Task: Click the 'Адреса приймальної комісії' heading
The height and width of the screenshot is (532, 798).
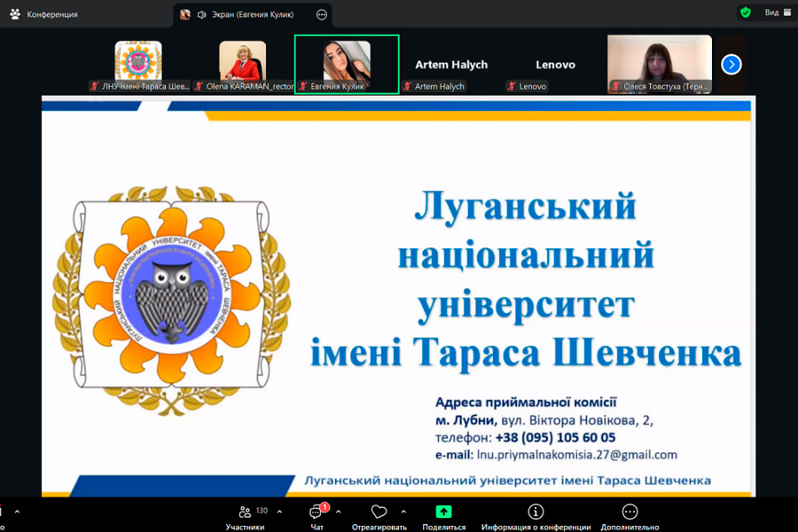Action: 526,403
